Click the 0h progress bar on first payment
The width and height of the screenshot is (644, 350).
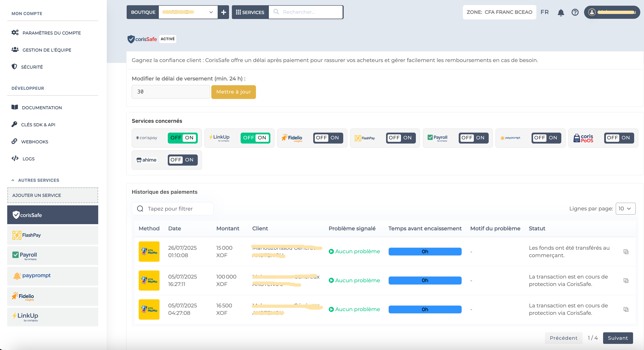coord(425,252)
